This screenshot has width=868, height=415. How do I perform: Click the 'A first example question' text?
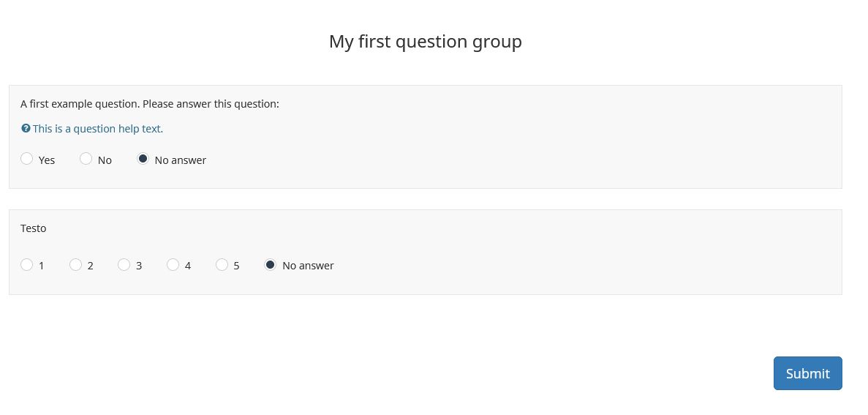point(150,104)
